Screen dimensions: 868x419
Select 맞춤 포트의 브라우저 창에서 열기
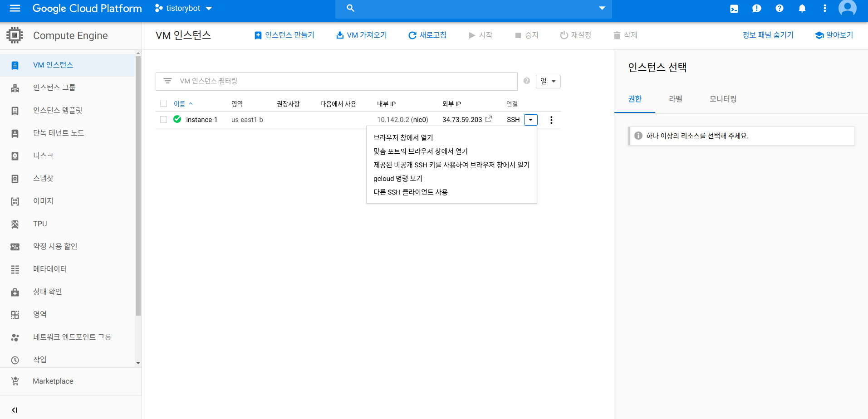[x=451, y=151]
